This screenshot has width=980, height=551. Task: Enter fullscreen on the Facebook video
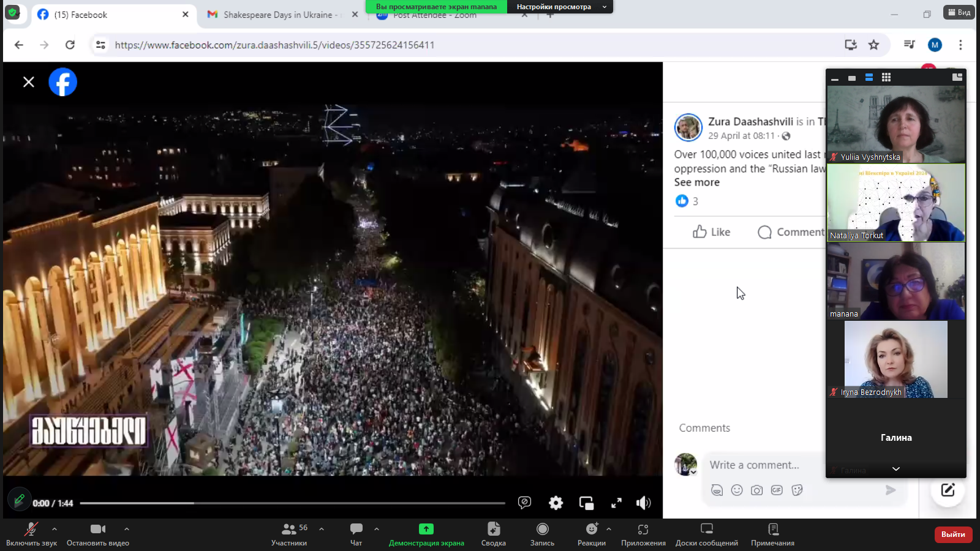point(616,503)
